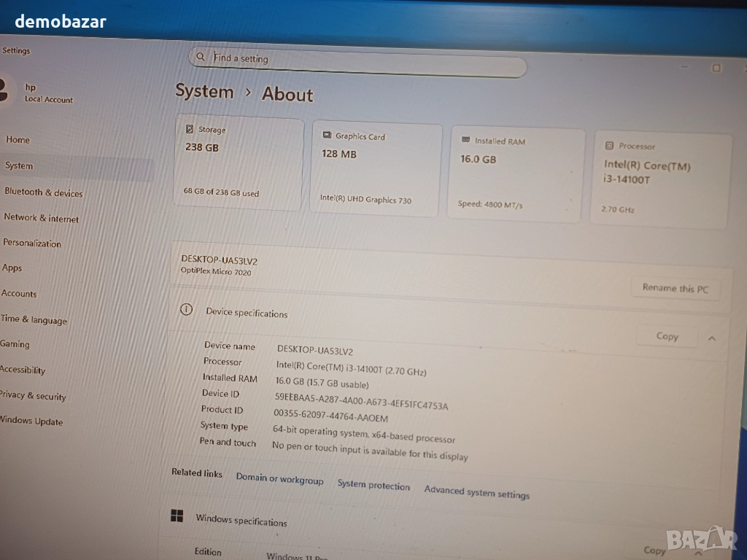Click the Storage card icon
The height and width of the screenshot is (560, 747).
pos(190,129)
